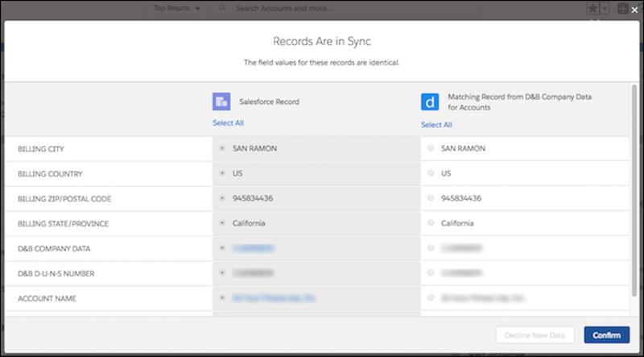
Task: Click the D&B D-U-N-S NUMBER label
Action: (56, 273)
